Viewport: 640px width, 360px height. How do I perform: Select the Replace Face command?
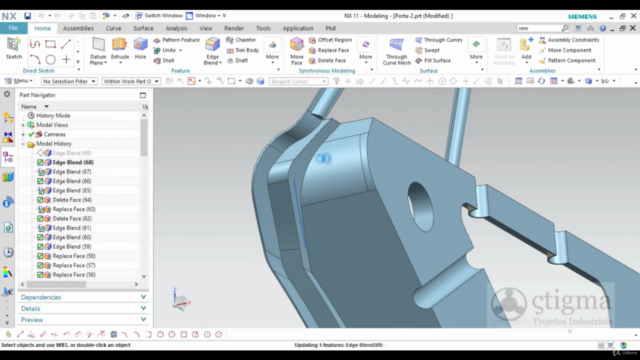click(x=329, y=50)
